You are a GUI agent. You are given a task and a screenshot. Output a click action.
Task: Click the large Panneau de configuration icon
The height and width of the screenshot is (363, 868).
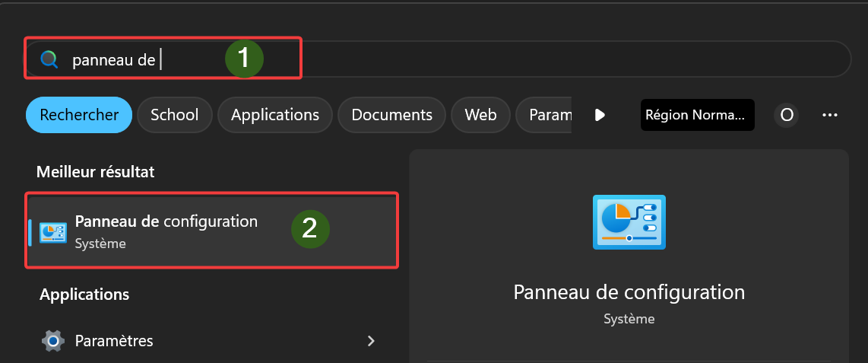pos(629,222)
